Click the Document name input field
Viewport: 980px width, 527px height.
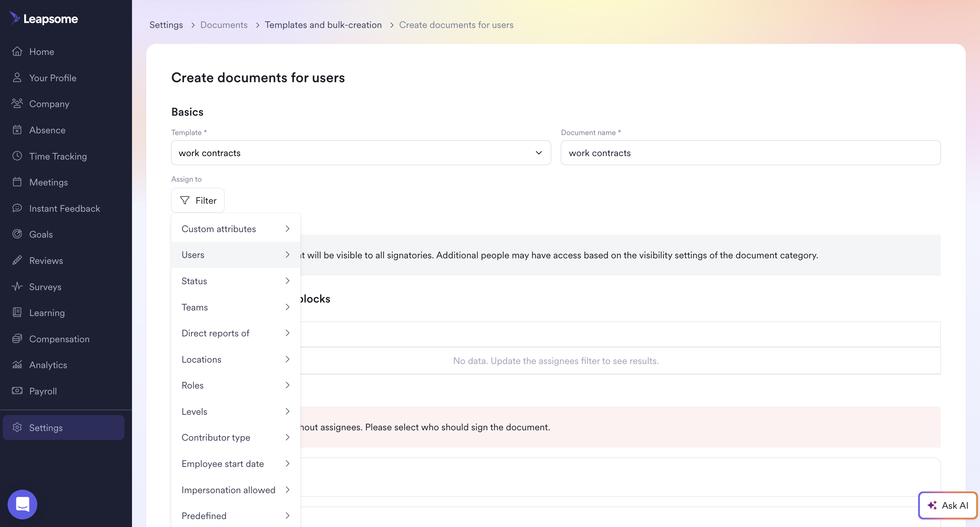tap(750, 153)
